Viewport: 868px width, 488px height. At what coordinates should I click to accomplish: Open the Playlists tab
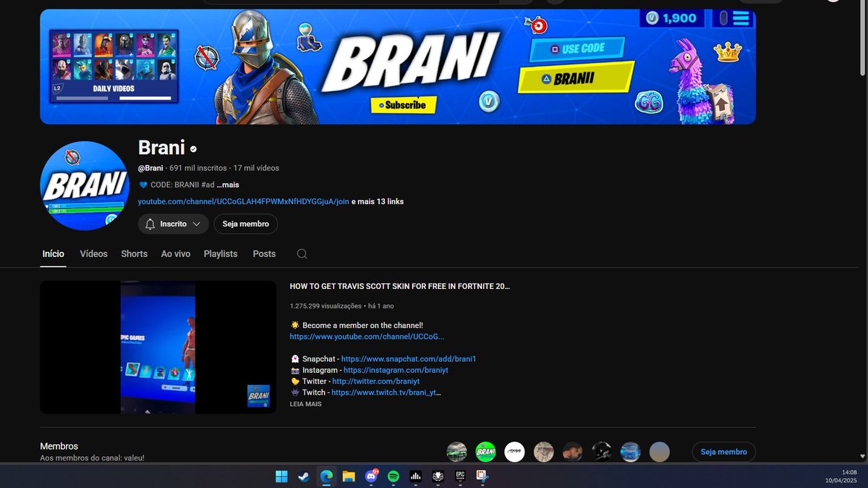221,254
